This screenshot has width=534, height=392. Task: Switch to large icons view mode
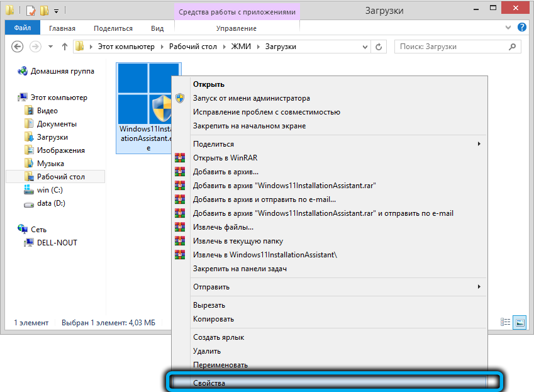(519, 322)
